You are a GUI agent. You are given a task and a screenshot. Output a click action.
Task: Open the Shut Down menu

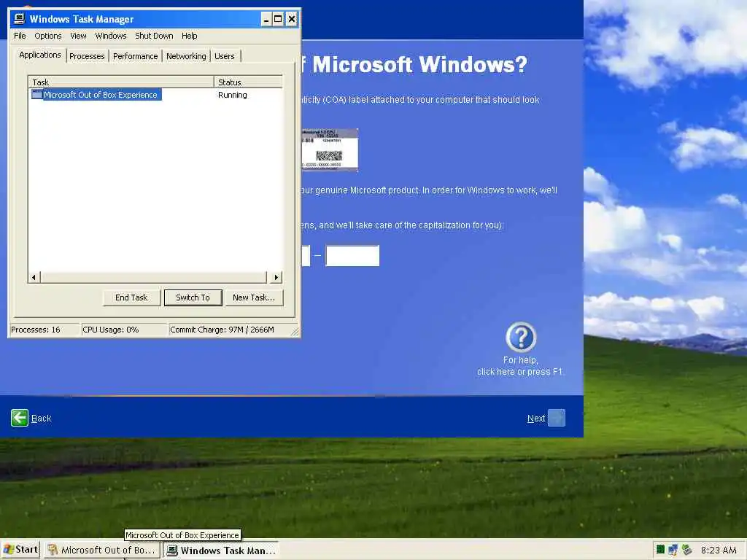(x=154, y=36)
